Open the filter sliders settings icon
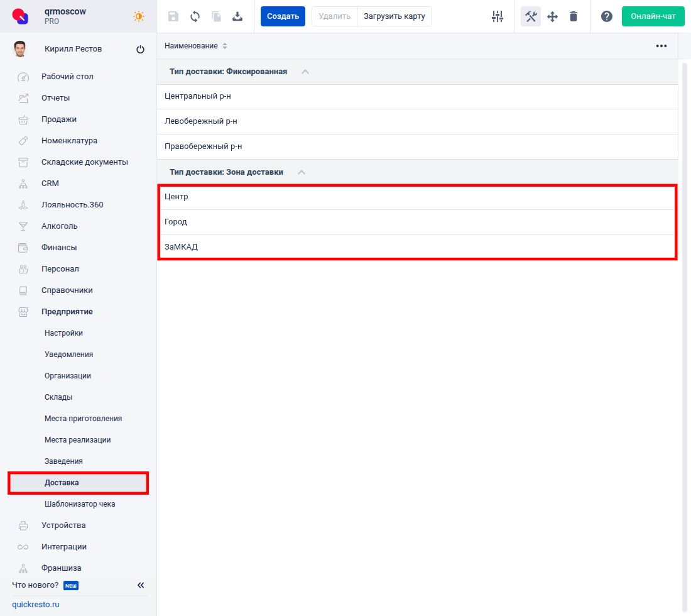The image size is (691, 616). coord(498,16)
